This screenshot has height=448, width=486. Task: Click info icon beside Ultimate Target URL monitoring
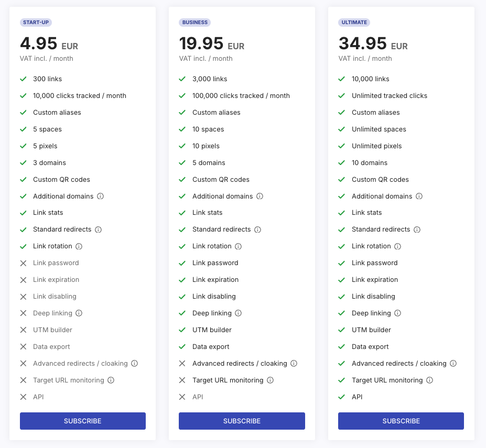[x=430, y=380]
